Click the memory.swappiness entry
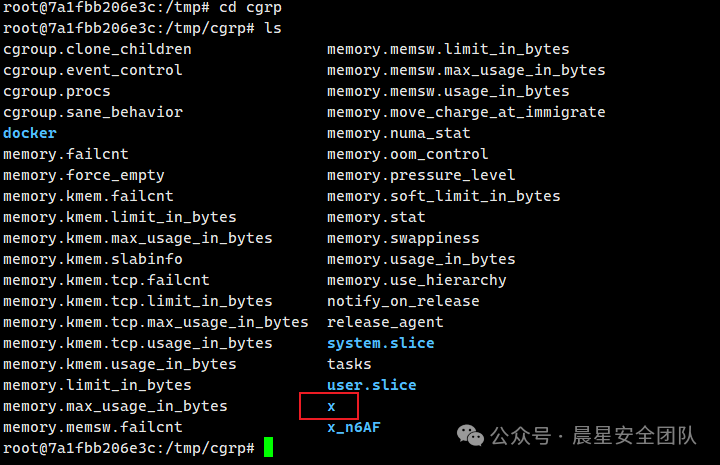 [403, 238]
